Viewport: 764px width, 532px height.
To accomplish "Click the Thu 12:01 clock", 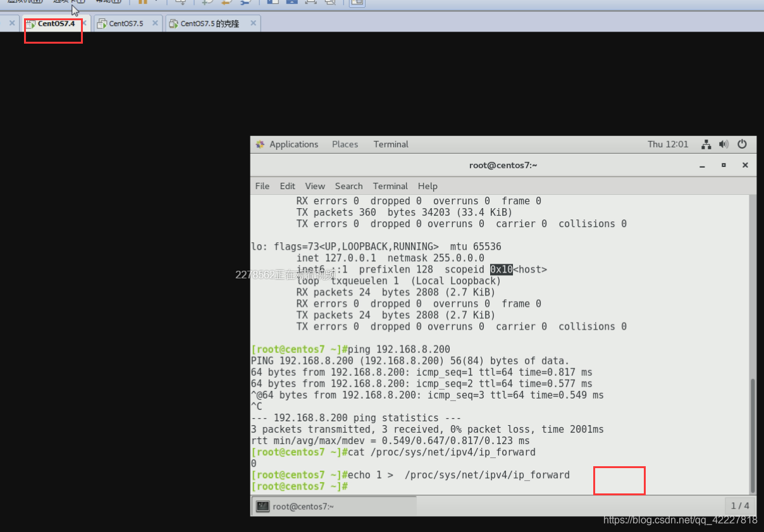I will tap(668, 144).
